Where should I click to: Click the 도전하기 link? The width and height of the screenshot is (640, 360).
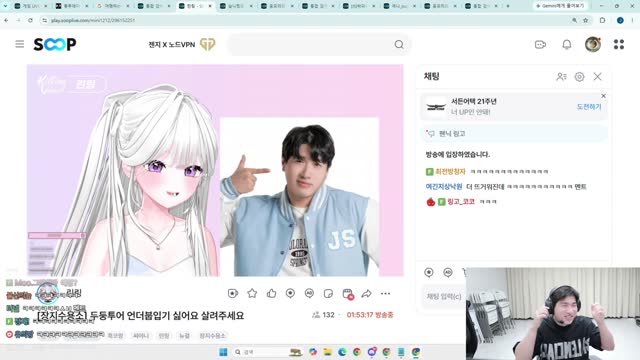pyautogui.click(x=589, y=107)
